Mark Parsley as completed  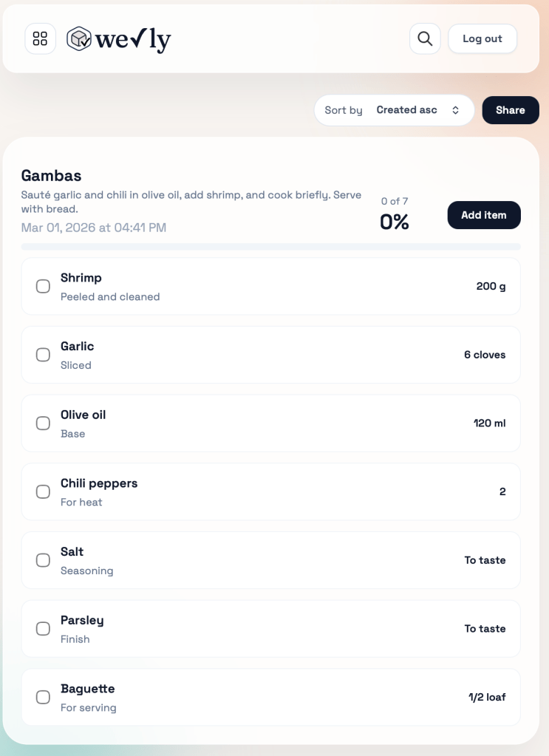(44, 629)
